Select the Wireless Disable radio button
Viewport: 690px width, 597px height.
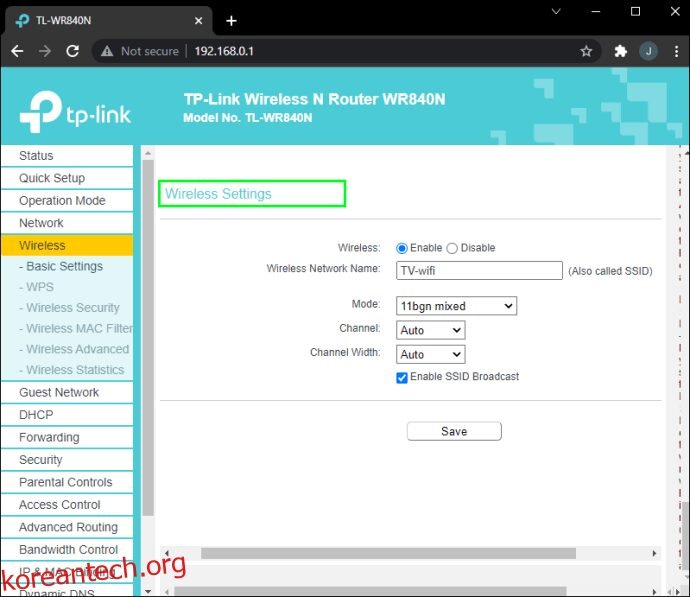pos(452,248)
